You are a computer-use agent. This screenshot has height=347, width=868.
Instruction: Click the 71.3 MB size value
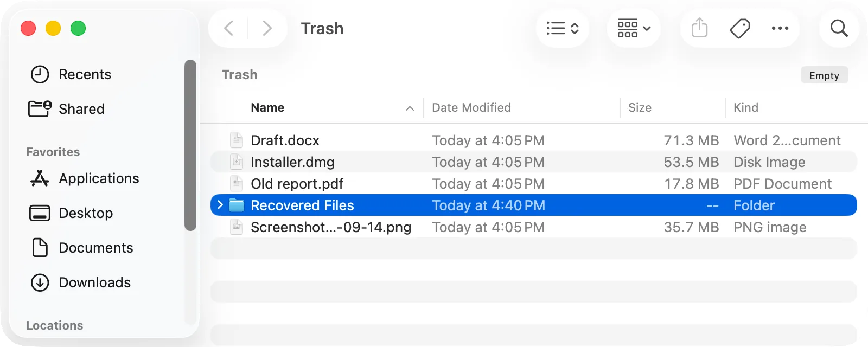[691, 140]
